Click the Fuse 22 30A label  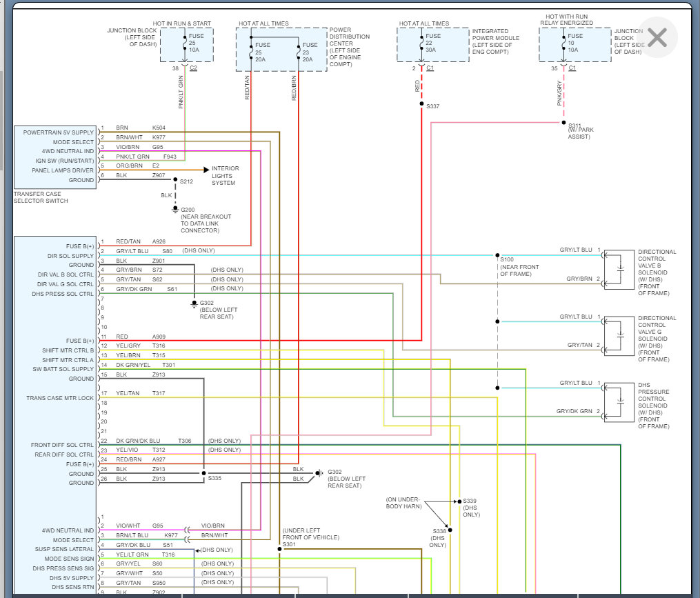[432, 43]
